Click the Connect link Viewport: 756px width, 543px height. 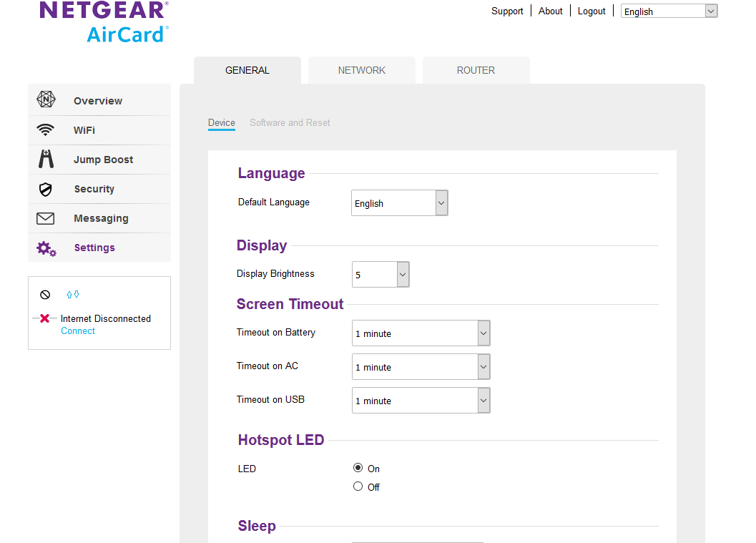pos(78,331)
